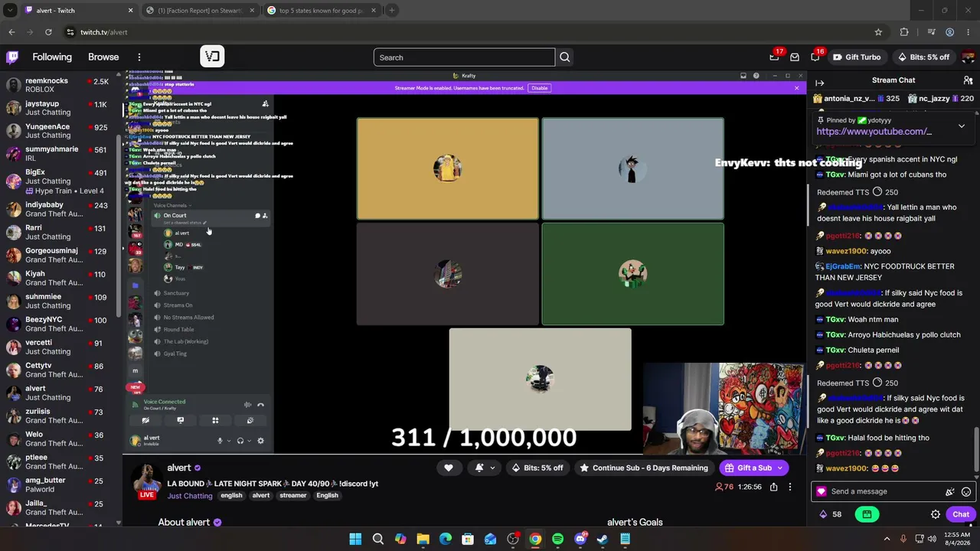Open Chrome extensions puzzle icon
Screen dimensions: 980x551
(904, 32)
